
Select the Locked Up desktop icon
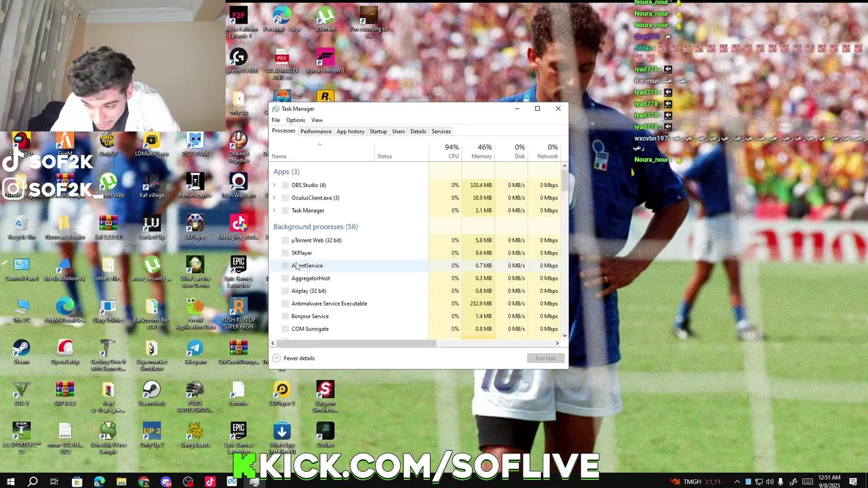click(152, 228)
